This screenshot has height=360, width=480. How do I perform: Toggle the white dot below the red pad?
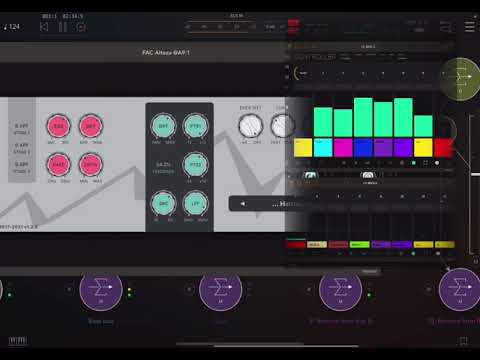coord(437,163)
